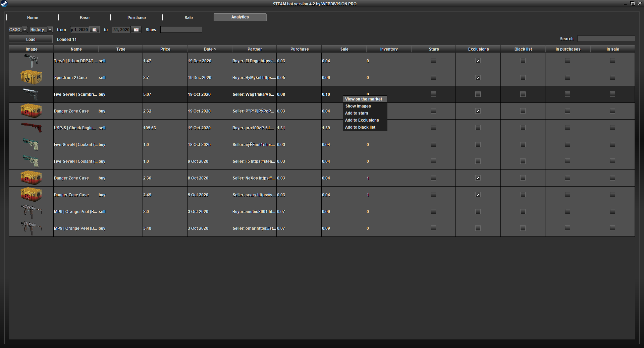Click the USP-S Check Engine pistol image

(31, 128)
